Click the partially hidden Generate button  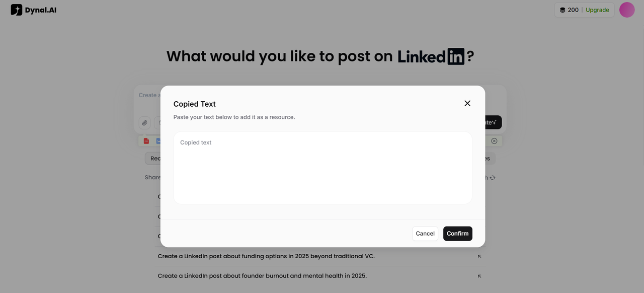pyautogui.click(x=493, y=122)
